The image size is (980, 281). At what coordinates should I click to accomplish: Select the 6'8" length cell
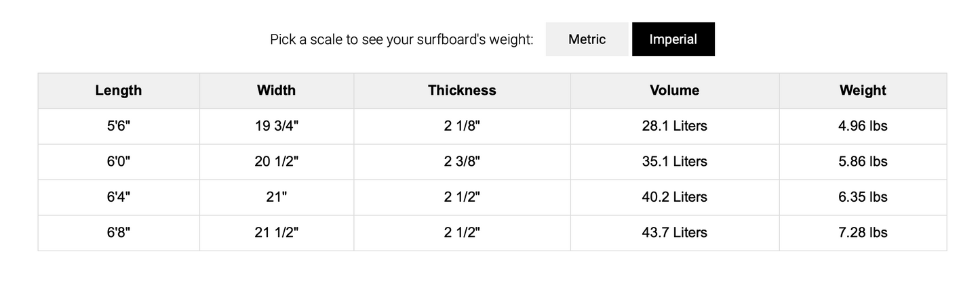click(x=119, y=233)
